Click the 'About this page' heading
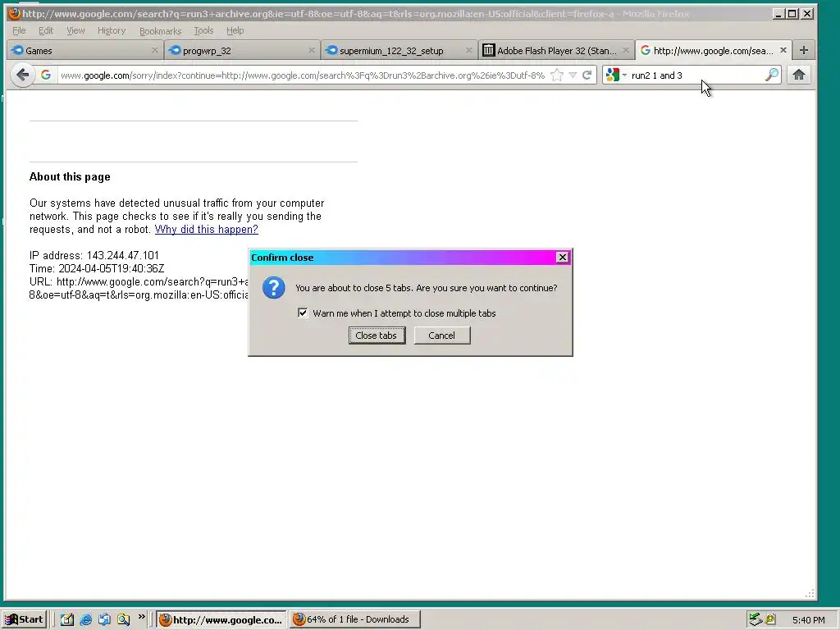Image resolution: width=840 pixels, height=630 pixels. pyautogui.click(x=70, y=177)
